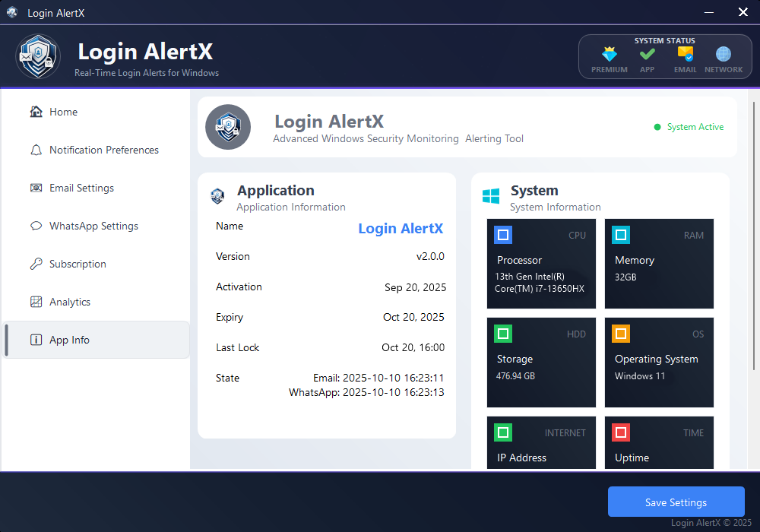Screen dimensions: 760x532
Task: Click the red Time icon on Uptime card
Action: [x=621, y=432]
